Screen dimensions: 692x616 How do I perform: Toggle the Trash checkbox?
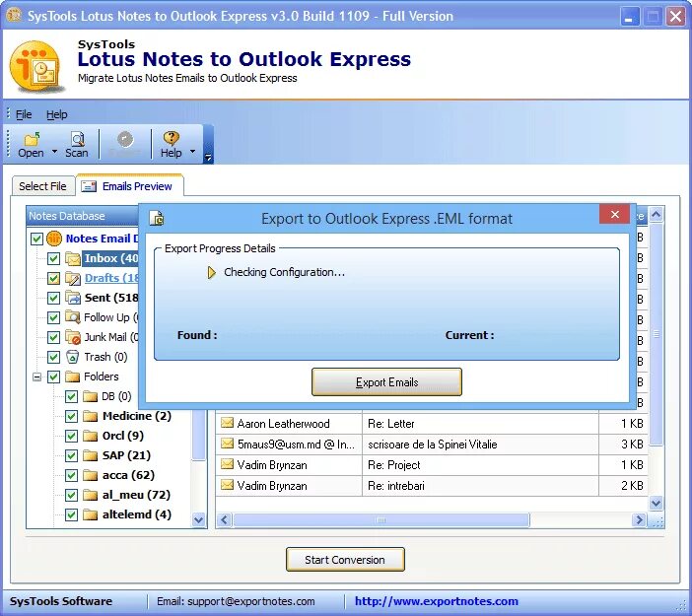54,357
